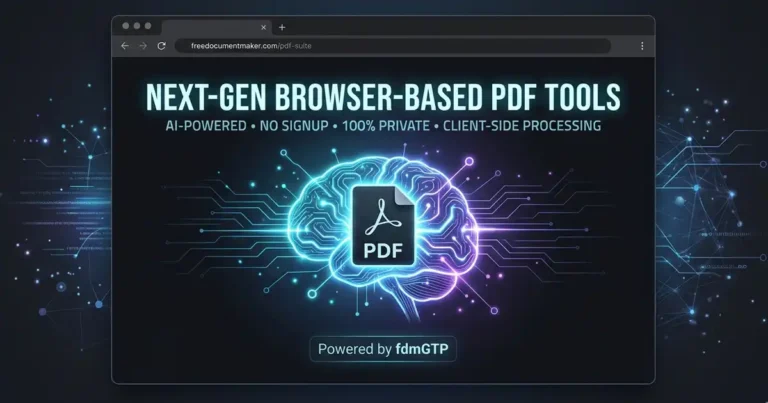Screen dimensions: 768x403
Task: Click the "NO SIGNUP" text in the subtitle
Action: pyautogui.click(x=294, y=126)
